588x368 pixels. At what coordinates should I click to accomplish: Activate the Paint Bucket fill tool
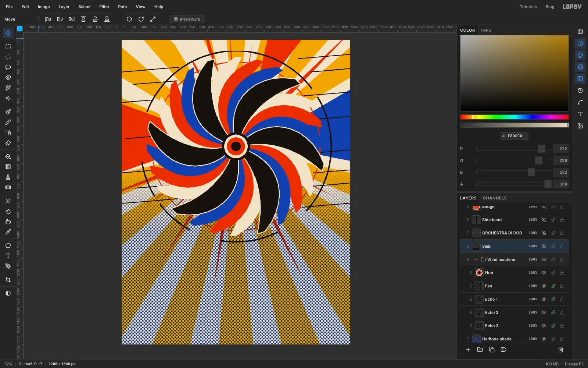tap(8, 156)
